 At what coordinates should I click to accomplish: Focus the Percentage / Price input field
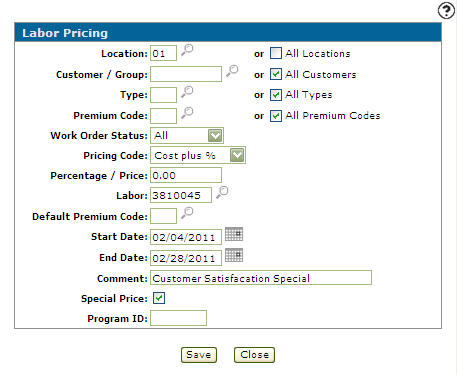[x=186, y=175]
